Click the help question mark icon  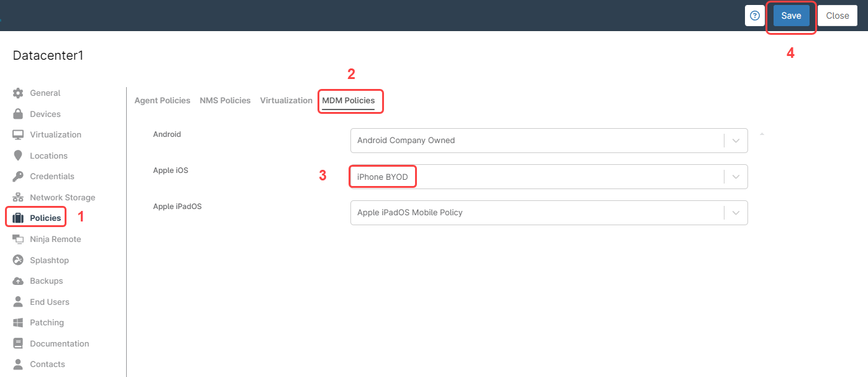tap(755, 16)
